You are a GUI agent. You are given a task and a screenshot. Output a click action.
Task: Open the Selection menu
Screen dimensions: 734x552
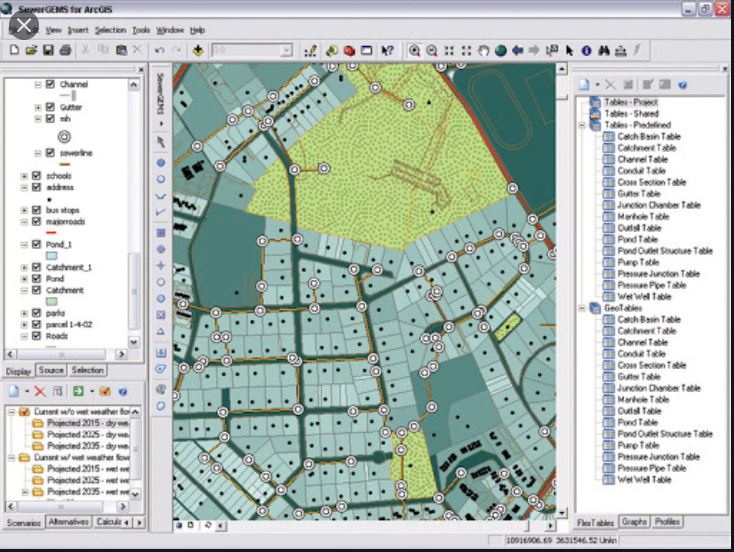(x=110, y=31)
